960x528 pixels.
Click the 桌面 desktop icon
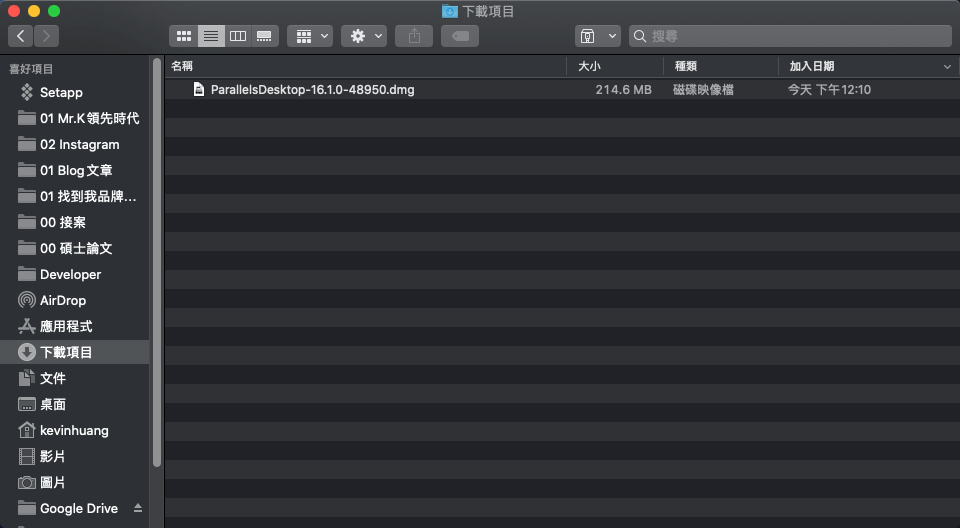click(27, 404)
